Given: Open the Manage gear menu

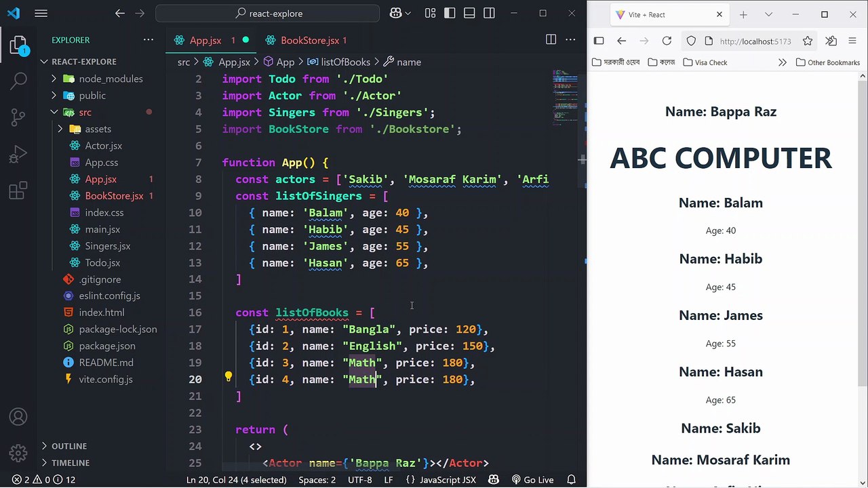Looking at the screenshot, I should coord(19,453).
